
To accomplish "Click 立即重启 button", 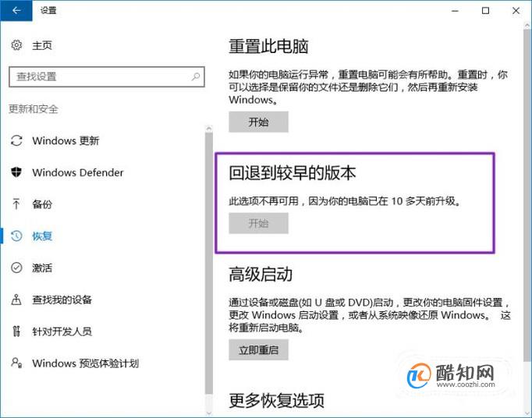I will [x=258, y=350].
